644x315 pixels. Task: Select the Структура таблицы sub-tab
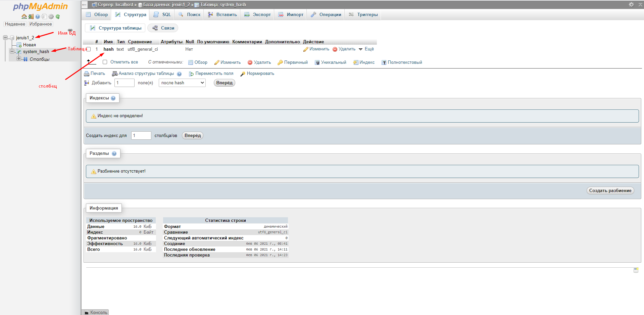tap(115, 28)
